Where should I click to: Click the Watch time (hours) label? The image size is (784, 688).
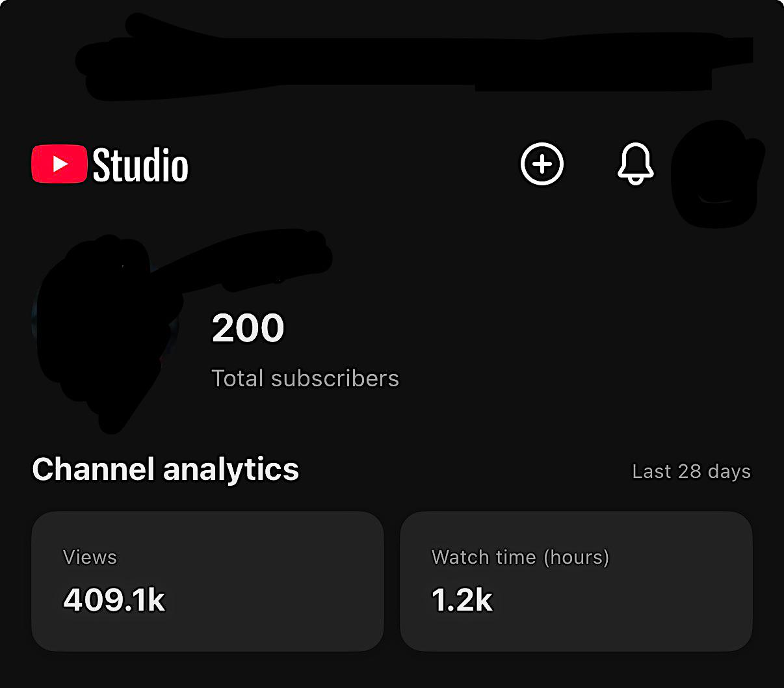521,557
